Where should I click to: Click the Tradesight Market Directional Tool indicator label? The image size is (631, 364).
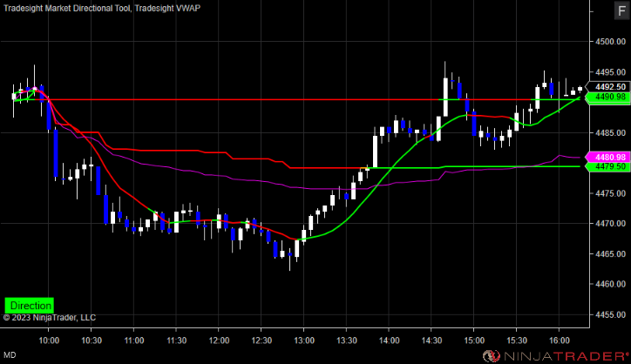coord(67,8)
